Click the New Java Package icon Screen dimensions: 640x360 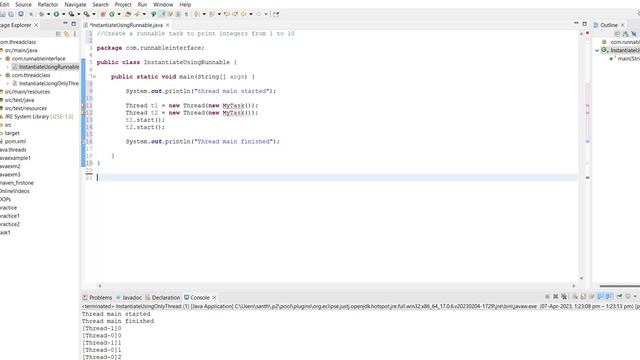point(103,14)
